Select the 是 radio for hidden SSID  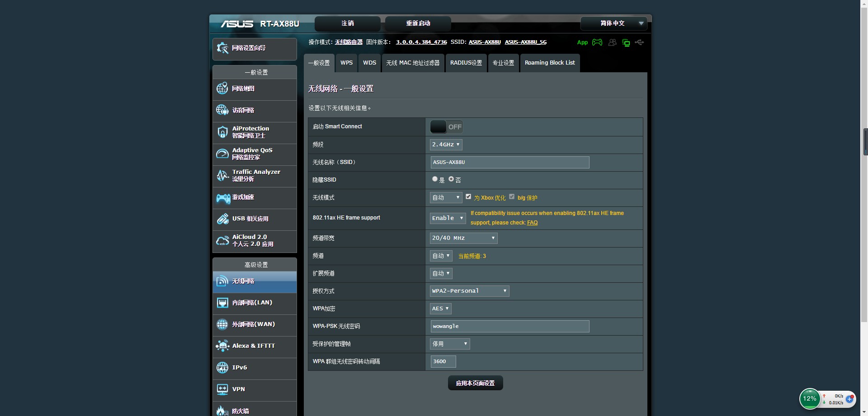pyautogui.click(x=435, y=179)
